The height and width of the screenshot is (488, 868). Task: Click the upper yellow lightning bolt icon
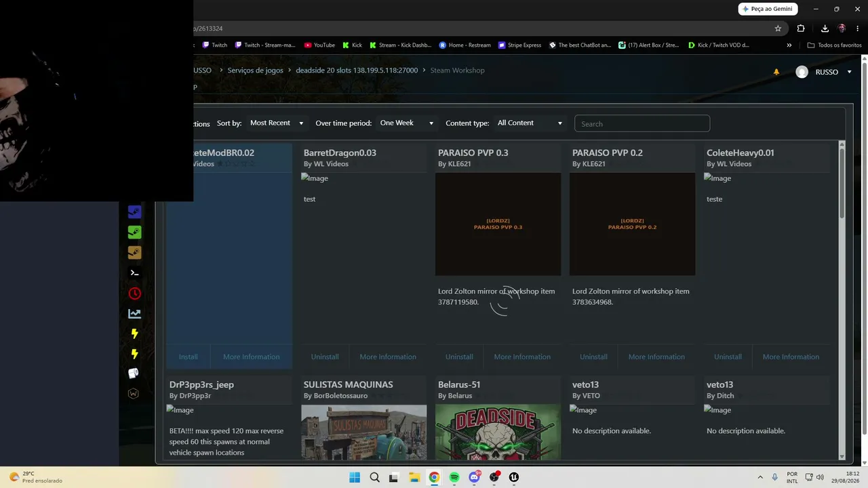point(134,333)
